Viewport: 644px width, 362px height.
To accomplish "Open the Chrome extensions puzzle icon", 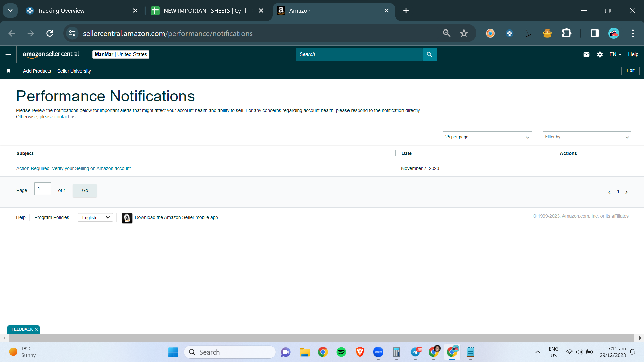I will (x=567, y=33).
